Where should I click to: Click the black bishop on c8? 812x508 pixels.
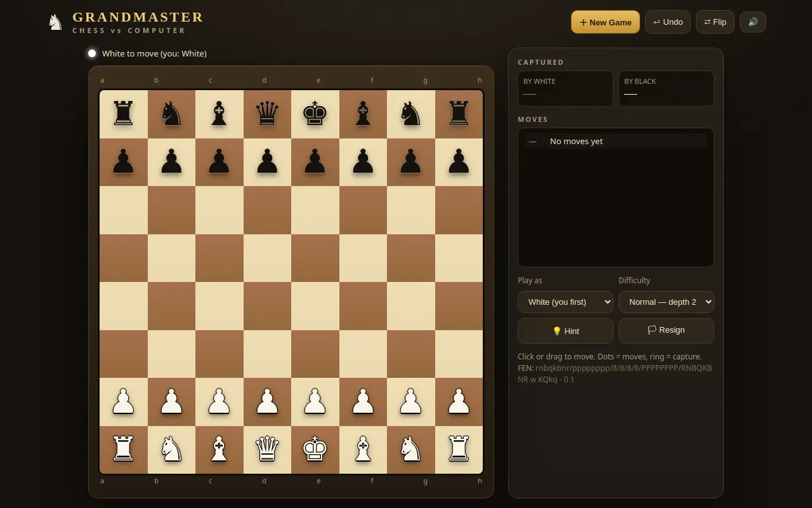pos(219,114)
